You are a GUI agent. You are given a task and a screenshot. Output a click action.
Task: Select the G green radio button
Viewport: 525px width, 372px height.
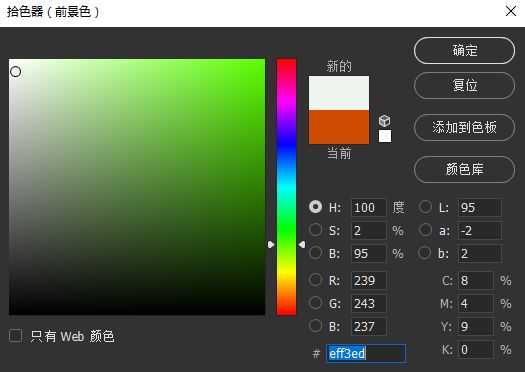pyautogui.click(x=315, y=303)
